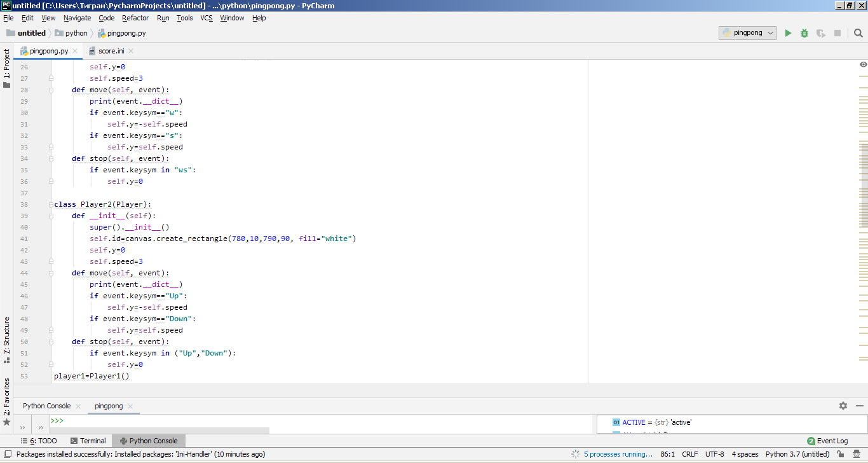
Task: Collapse the stop method fold at line 34
Action: (51, 158)
